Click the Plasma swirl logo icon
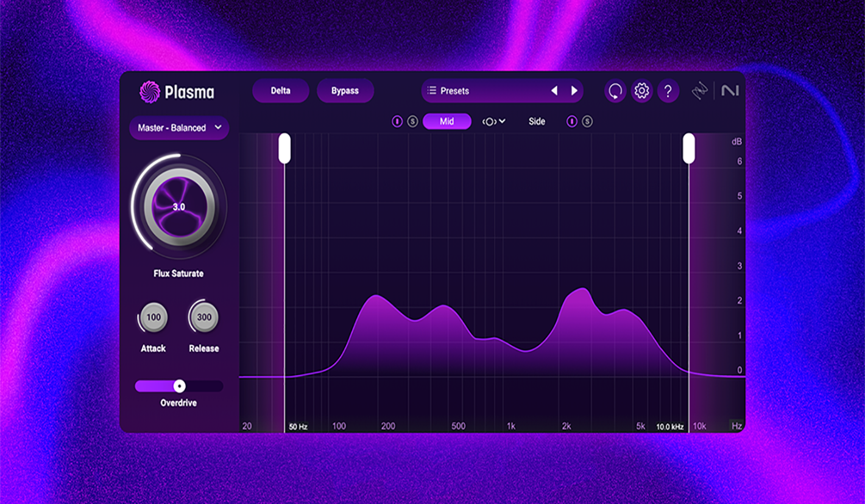Screen dimensions: 865x504 tap(150, 92)
